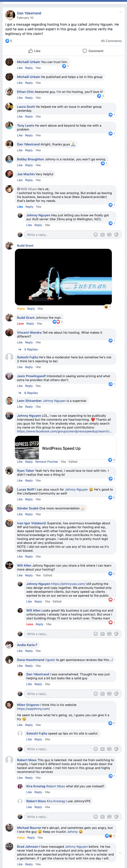Click the Like button under the post
The height and width of the screenshot is (868, 127).
click(x=34, y=51)
